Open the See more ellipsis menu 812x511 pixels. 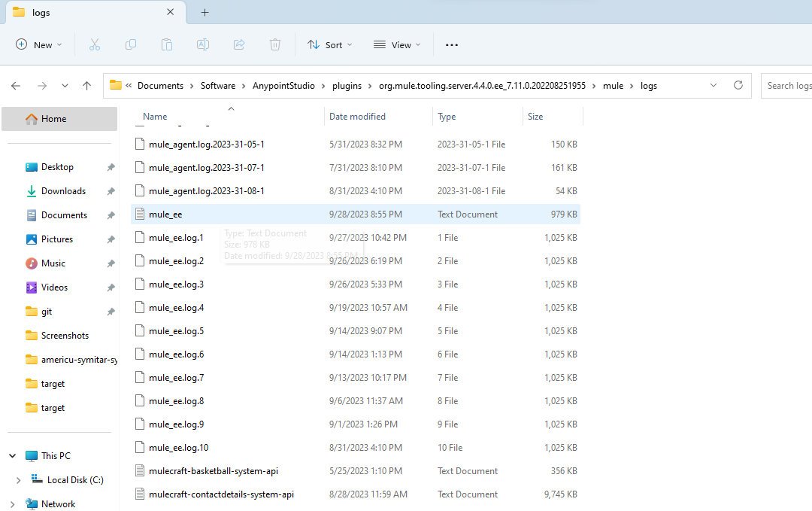coord(451,45)
